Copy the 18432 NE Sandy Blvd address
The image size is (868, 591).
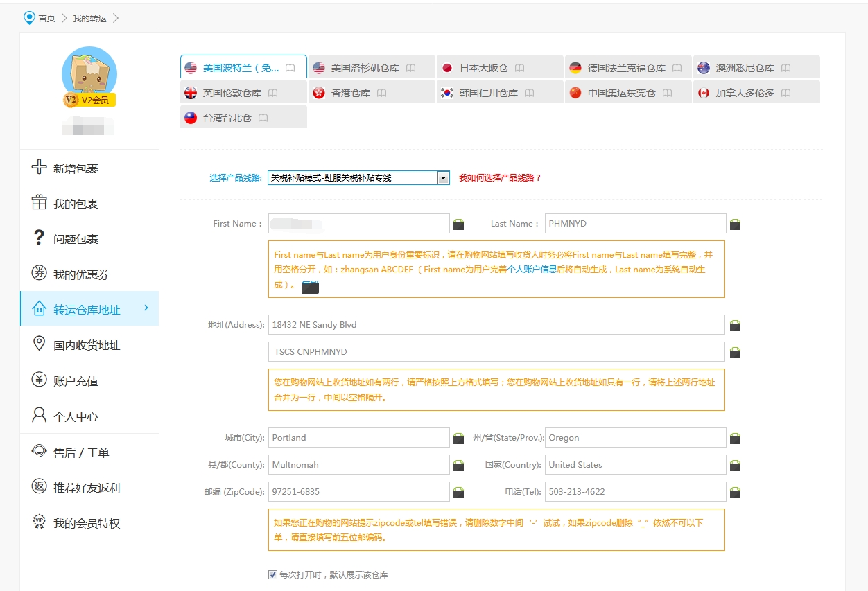pyautogui.click(x=735, y=326)
